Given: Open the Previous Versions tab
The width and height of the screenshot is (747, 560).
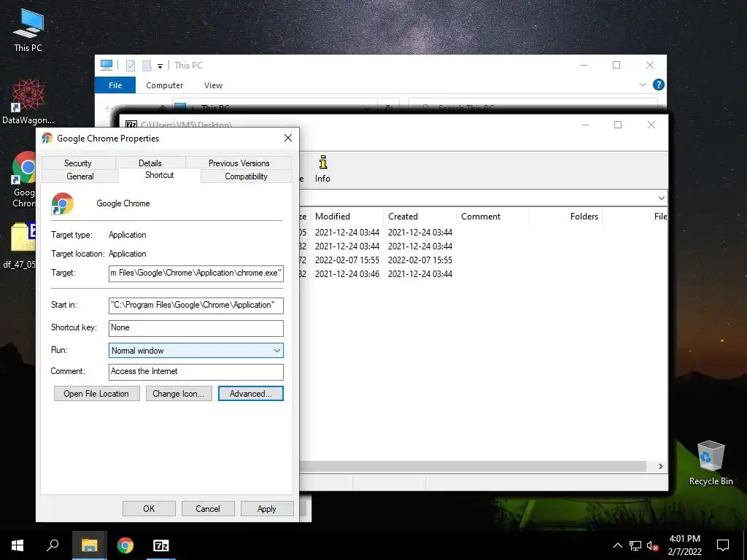Looking at the screenshot, I should click(x=239, y=163).
